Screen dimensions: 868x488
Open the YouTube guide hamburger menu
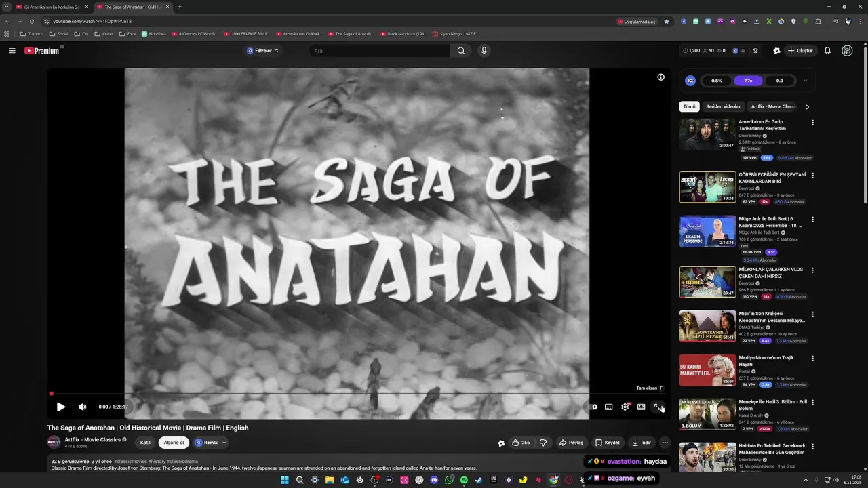coord(12,51)
